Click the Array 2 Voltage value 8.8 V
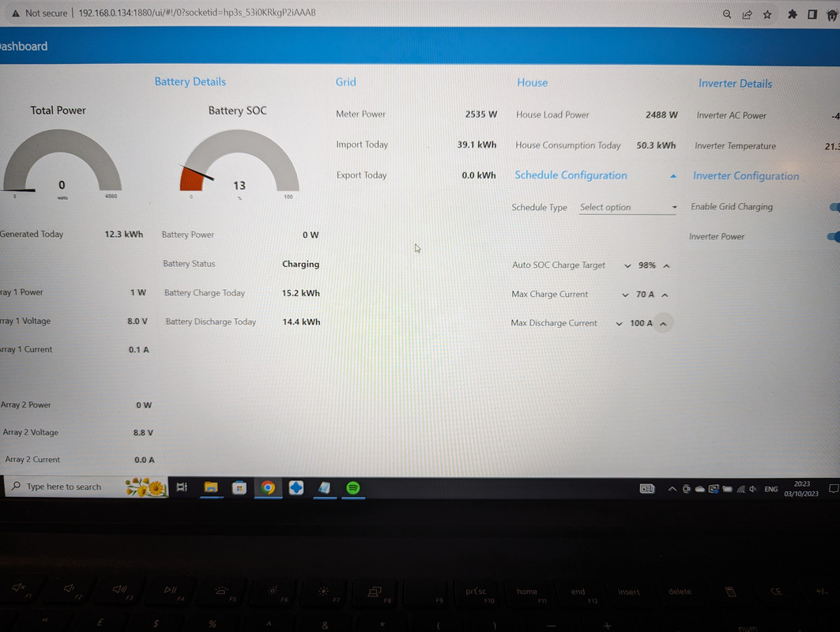840x632 pixels. [x=143, y=432]
